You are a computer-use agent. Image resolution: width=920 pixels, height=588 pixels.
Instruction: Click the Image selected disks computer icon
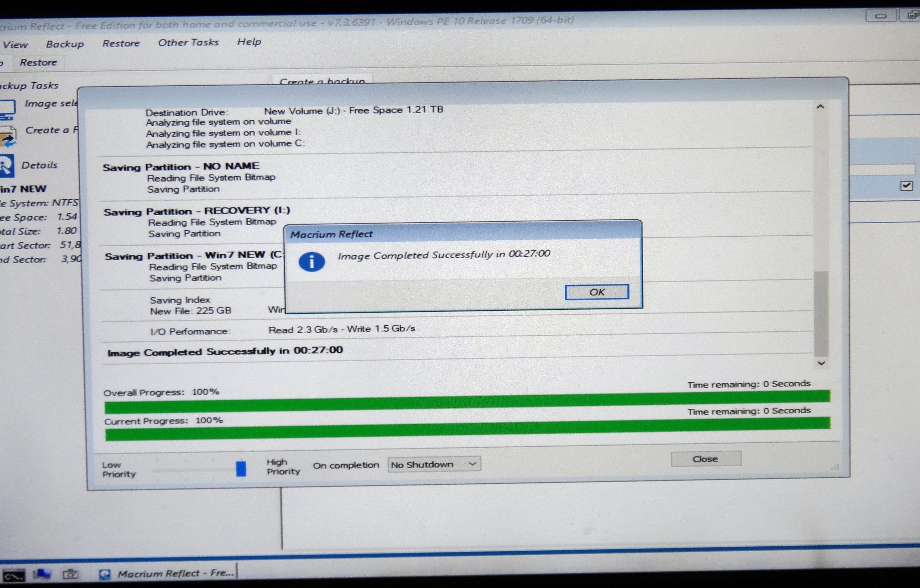[x=7, y=109]
